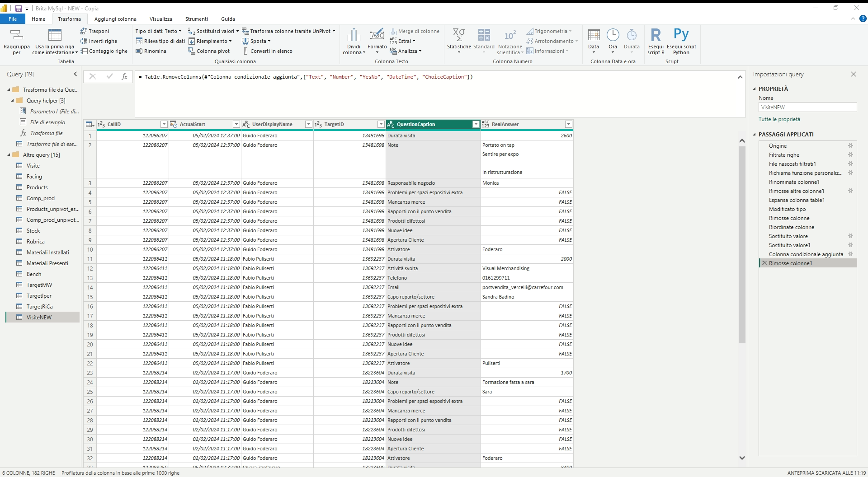868x477 pixels.
Task: Open the File menu
Action: 13,19
